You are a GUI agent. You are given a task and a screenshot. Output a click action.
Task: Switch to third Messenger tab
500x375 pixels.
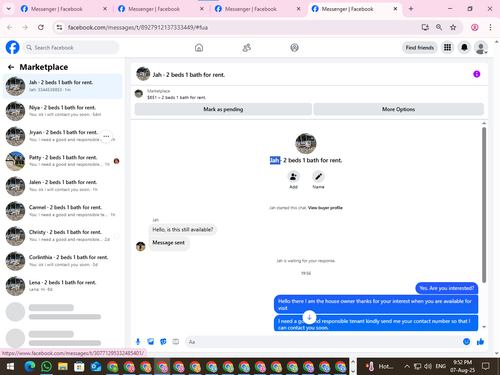(x=258, y=9)
